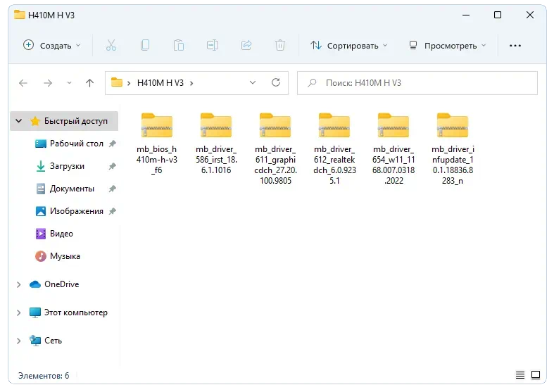Expand address bar history dropdown

tap(253, 82)
